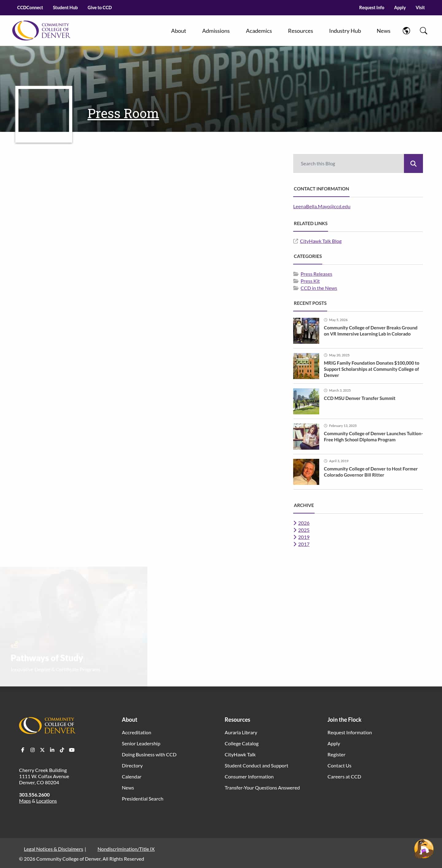This screenshot has width=442, height=868.
Task: Expand 2026 archive chevron
Action: pyautogui.click(x=295, y=523)
